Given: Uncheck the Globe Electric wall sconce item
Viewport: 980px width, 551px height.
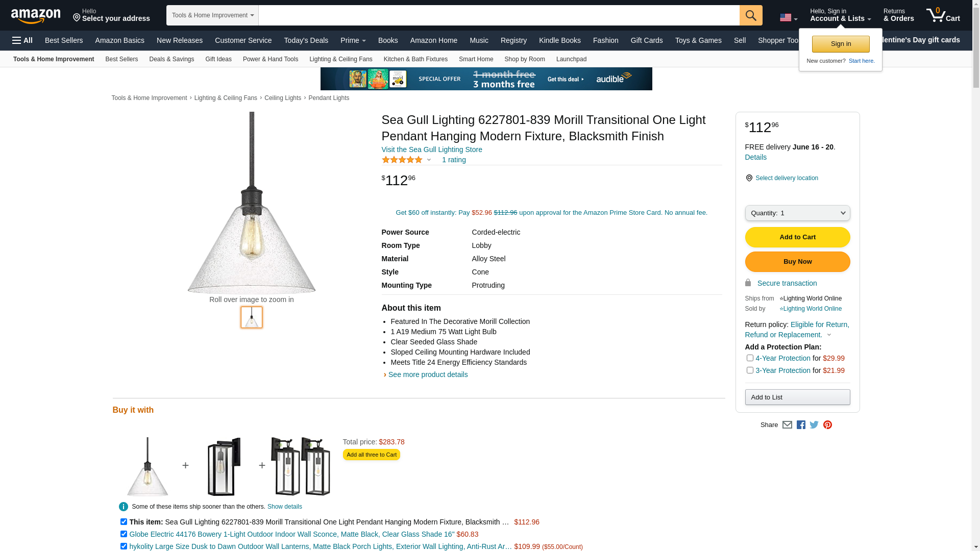Looking at the screenshot, I should [124, 534].
